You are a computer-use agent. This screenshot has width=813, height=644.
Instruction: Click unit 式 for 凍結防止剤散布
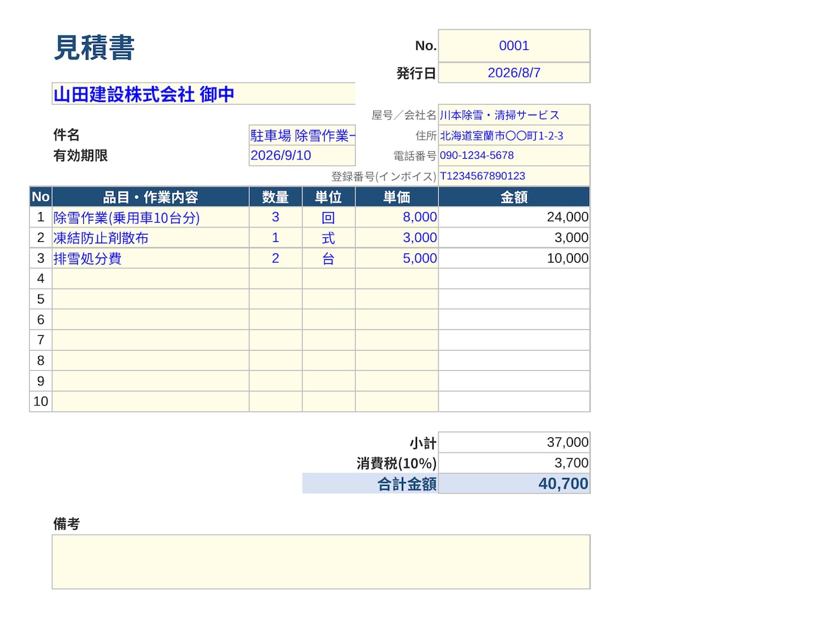[329, 238]
